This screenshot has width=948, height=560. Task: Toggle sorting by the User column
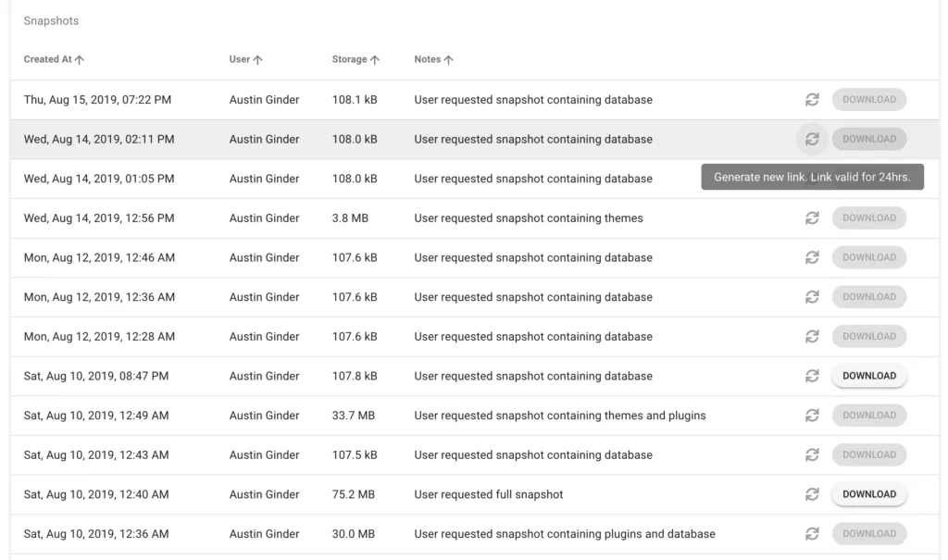[259, 59]
